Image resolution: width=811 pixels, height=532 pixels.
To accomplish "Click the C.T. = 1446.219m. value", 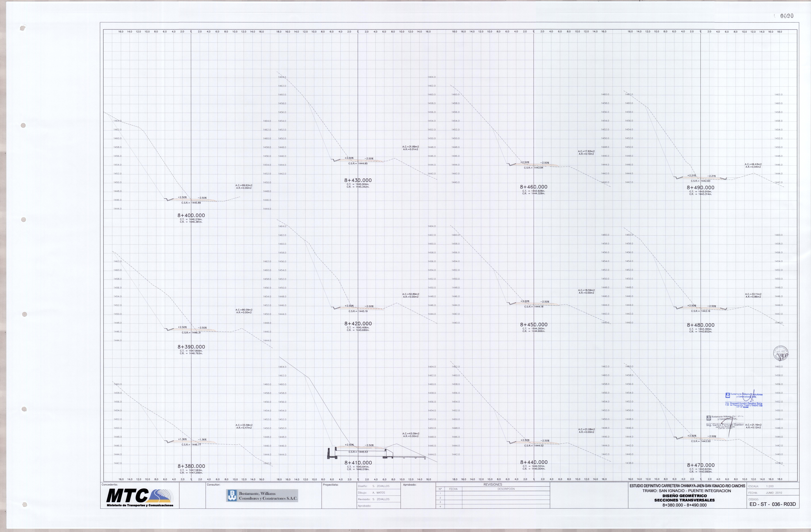I will click(x=191, y=220).
